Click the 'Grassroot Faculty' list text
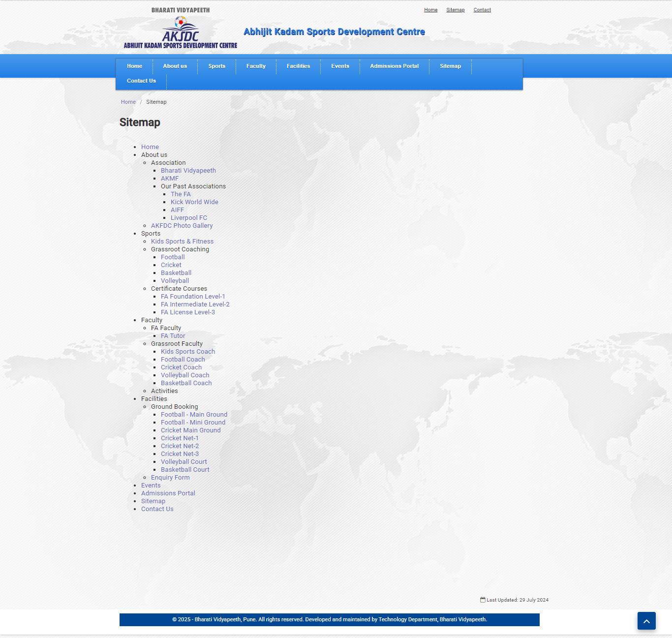The height and width of the screenshot is (638, 672). click(177, 344)
